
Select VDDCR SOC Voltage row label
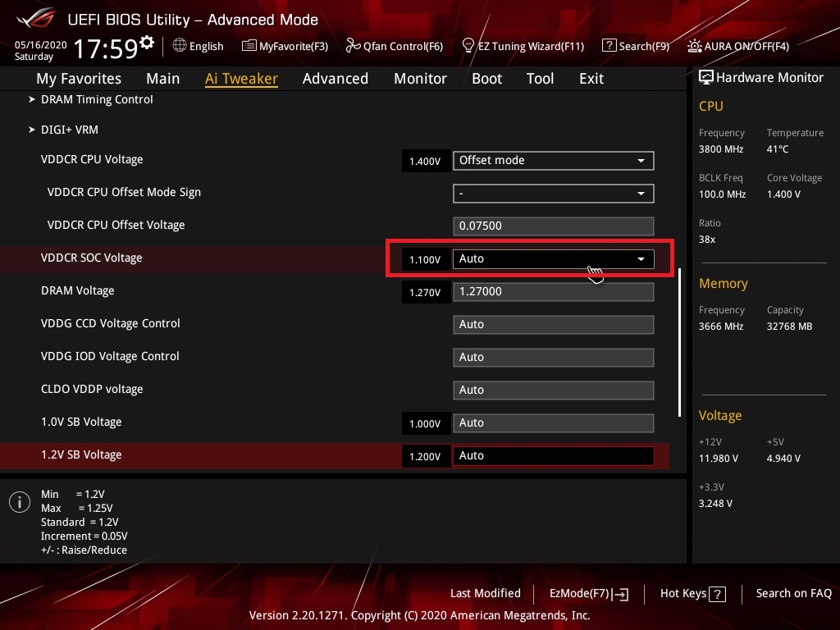click(92, 258)
